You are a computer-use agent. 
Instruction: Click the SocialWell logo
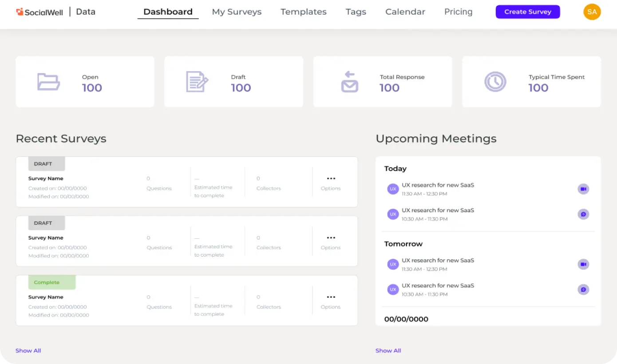[x=40, y=12]
